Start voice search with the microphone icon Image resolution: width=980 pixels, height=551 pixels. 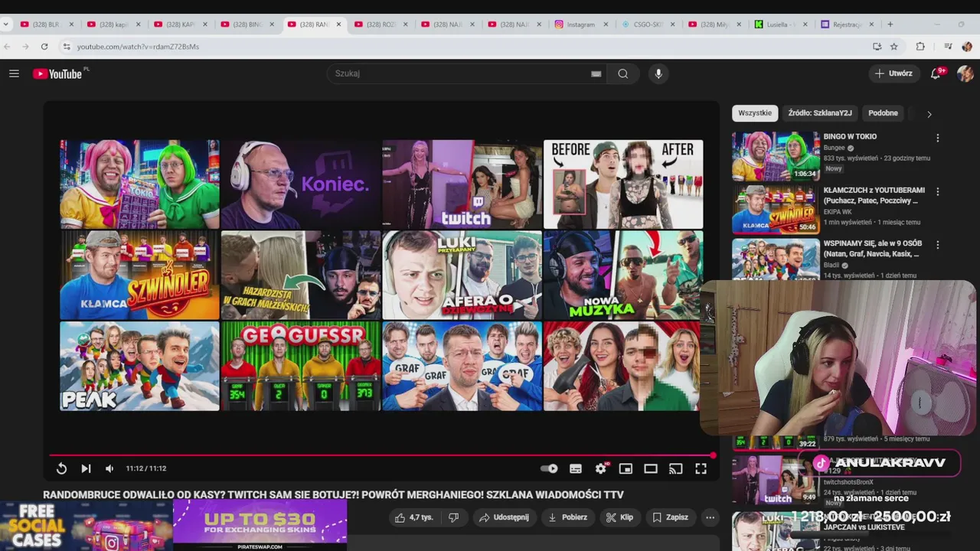pyautogui.click(x=658, y=73)
